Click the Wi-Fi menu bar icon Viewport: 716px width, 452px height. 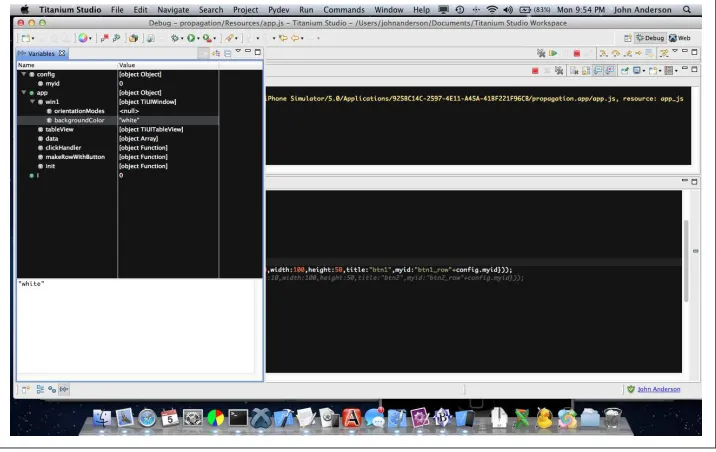coord(492,10)
